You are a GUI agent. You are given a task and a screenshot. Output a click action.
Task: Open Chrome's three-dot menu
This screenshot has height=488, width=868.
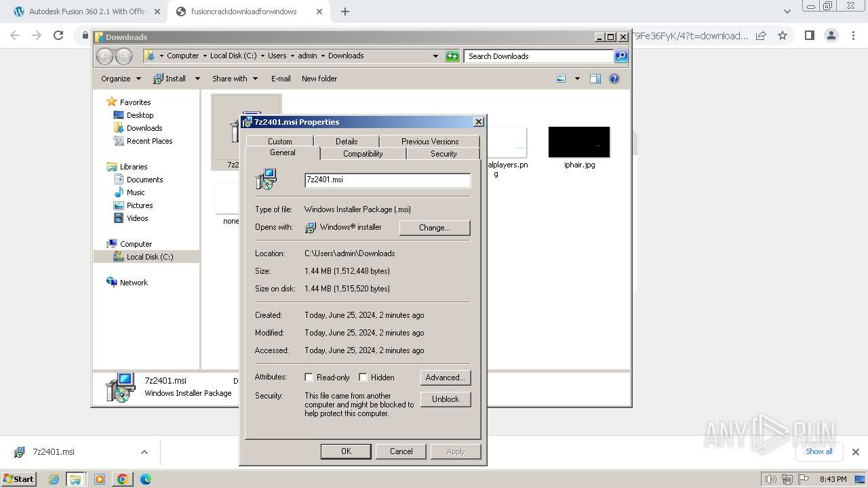853,35
